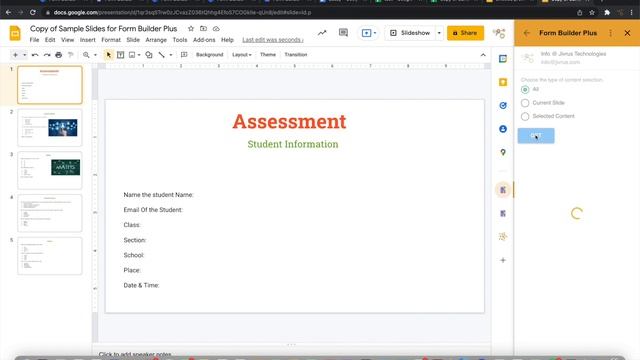Click the Assessment title text
Viewport: 640px width, 360px height.
(289, 122)
